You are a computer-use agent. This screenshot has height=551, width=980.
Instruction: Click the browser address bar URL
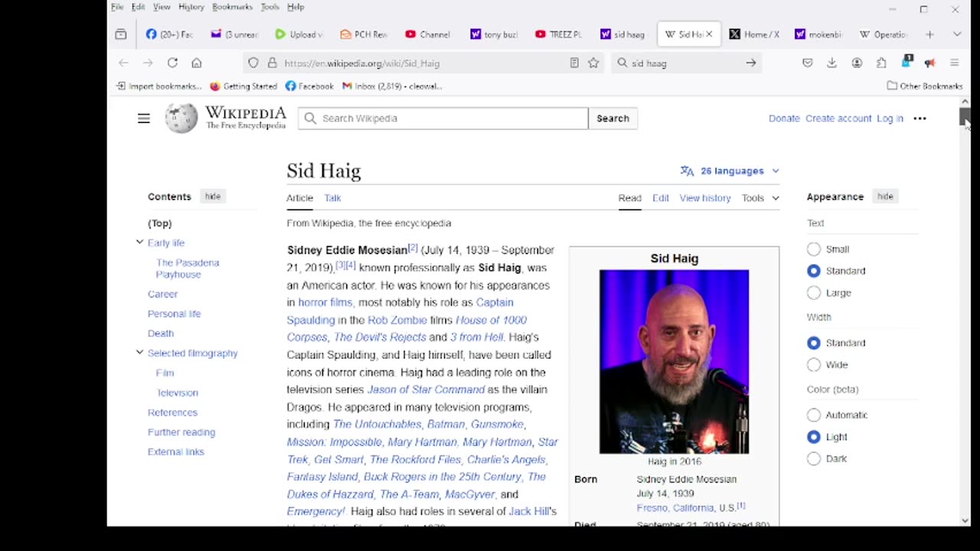pos(362,64)
